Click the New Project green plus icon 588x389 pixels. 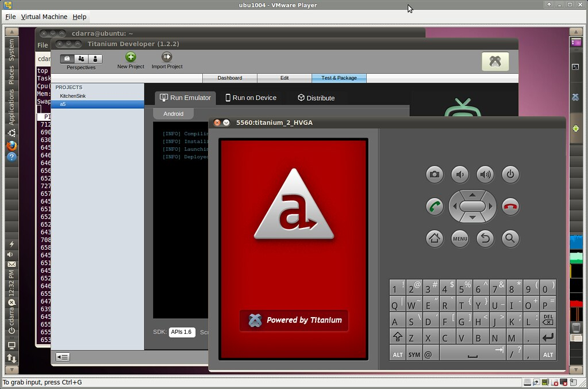click(130, 57)
